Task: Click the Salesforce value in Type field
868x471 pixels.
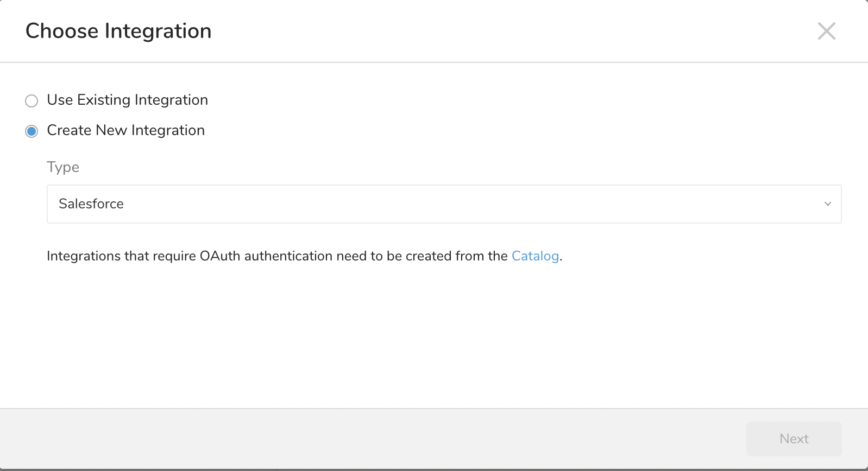Action: pos(91,204)
